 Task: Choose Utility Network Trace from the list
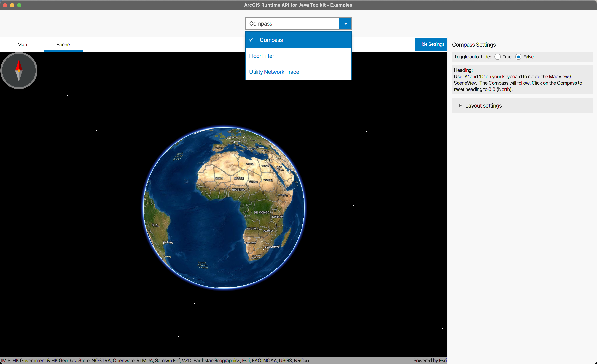click(274, 72)
